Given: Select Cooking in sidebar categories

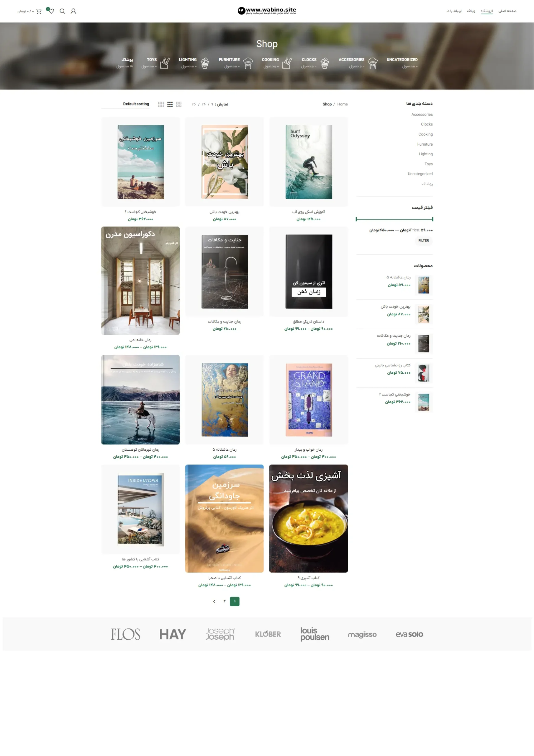Looking at the screenshot, I should coord(425,134).
